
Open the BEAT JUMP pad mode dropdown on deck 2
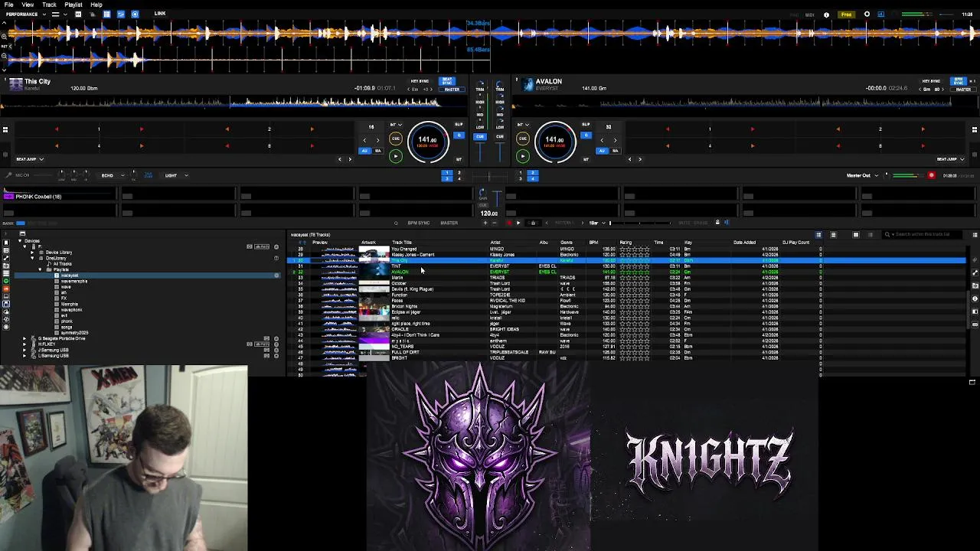[x=950, y=159]
